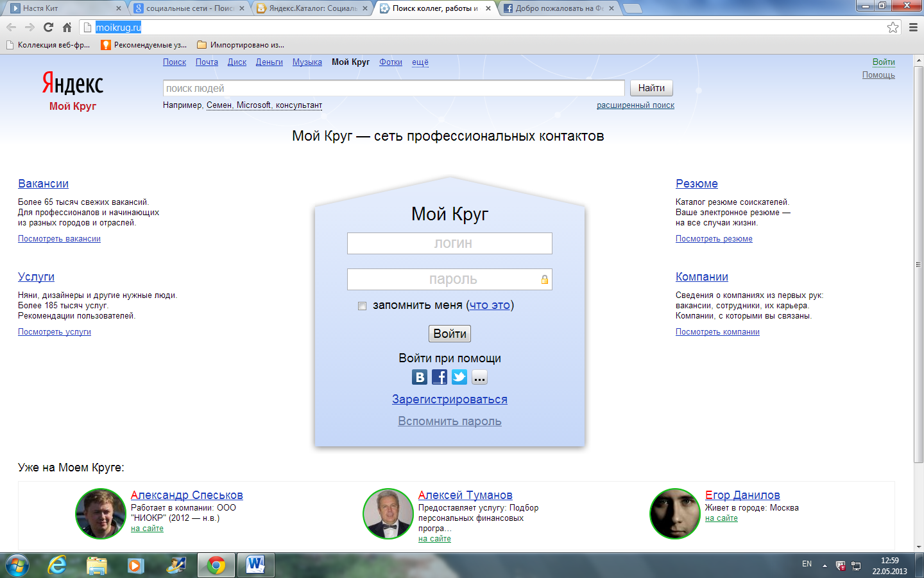Log in with VKontakte icon
The height and width of the screenshot is (578, 924).
[x=420, y=377]
